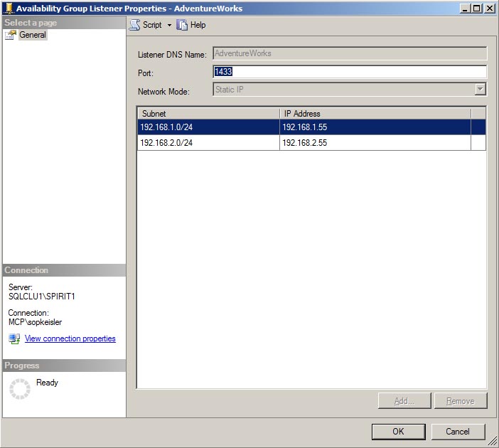Sort by IP Address column header
This screenshot has height=448, width=499.
pyautogui.click(x=375, y=113)
